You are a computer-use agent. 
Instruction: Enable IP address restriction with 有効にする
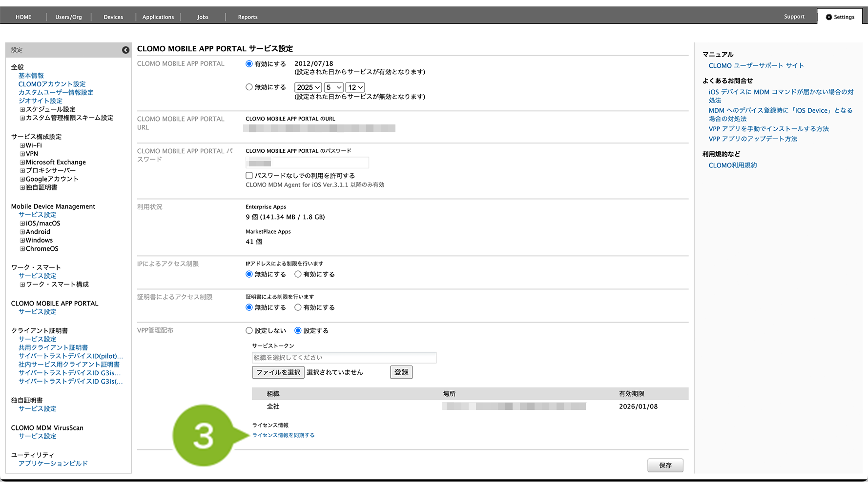(298, 274)
